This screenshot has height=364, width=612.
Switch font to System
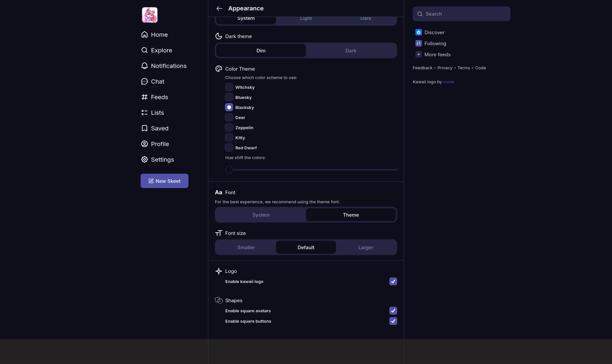(x=261, y=215)
